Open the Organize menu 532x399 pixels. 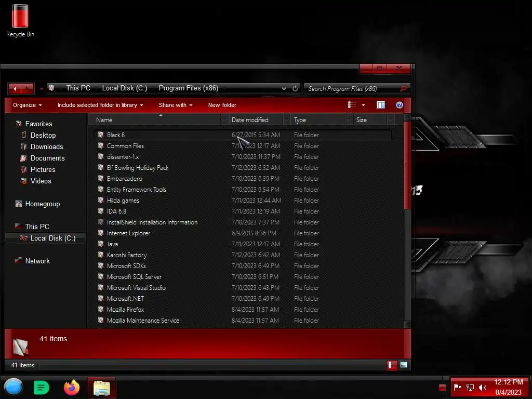pos(27,105)
